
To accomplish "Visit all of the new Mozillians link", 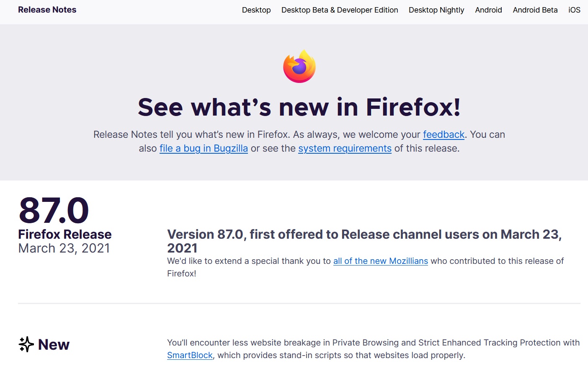I will point(381,261).
